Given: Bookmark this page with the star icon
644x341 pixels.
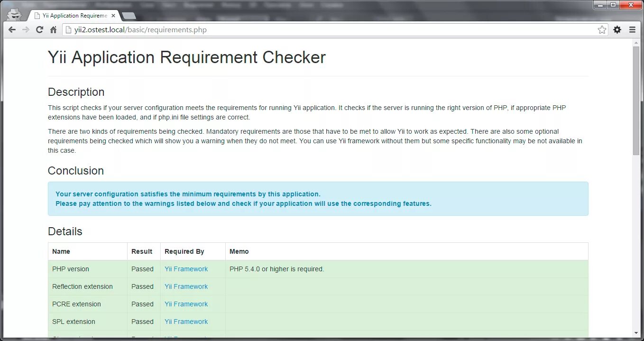Looking at the screenshot, I should click(602, 30).
